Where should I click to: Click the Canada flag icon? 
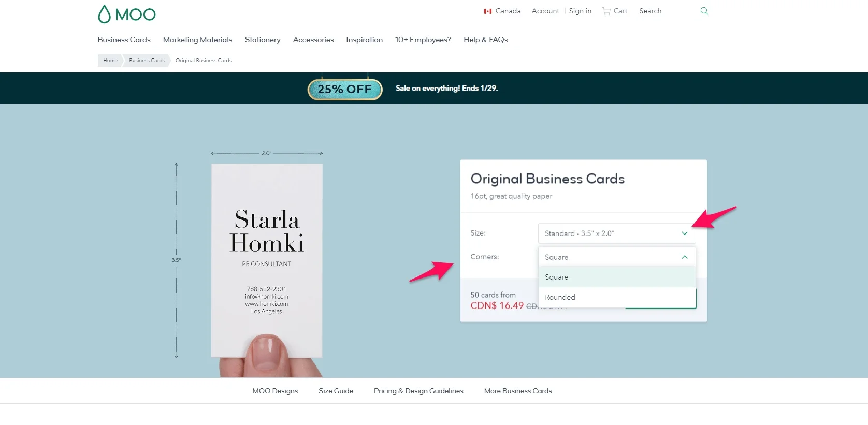(488, 11)
